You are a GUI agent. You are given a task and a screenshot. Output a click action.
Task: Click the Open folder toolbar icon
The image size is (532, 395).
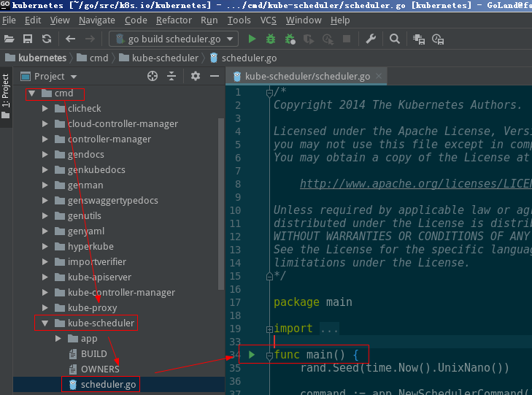point(9,39)
